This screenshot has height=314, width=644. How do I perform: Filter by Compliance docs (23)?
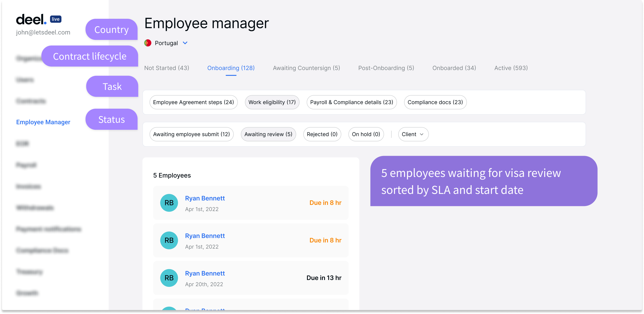(x=435, y=102)
